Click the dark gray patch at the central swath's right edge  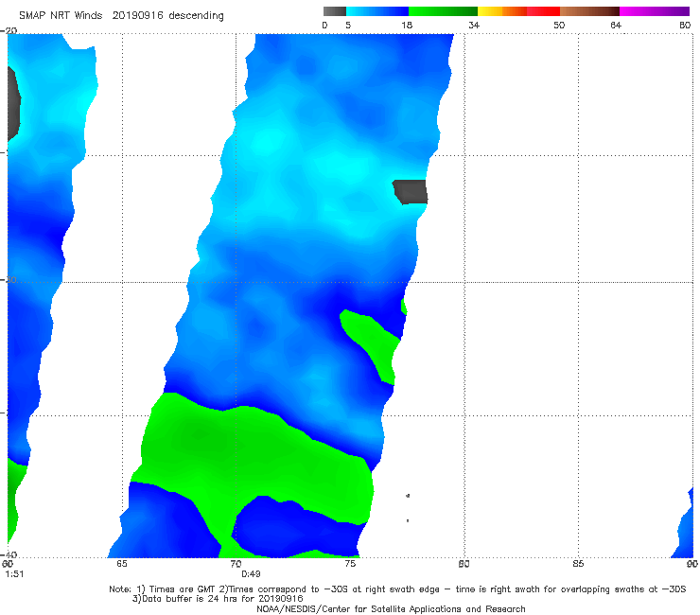tap(411, 192)
